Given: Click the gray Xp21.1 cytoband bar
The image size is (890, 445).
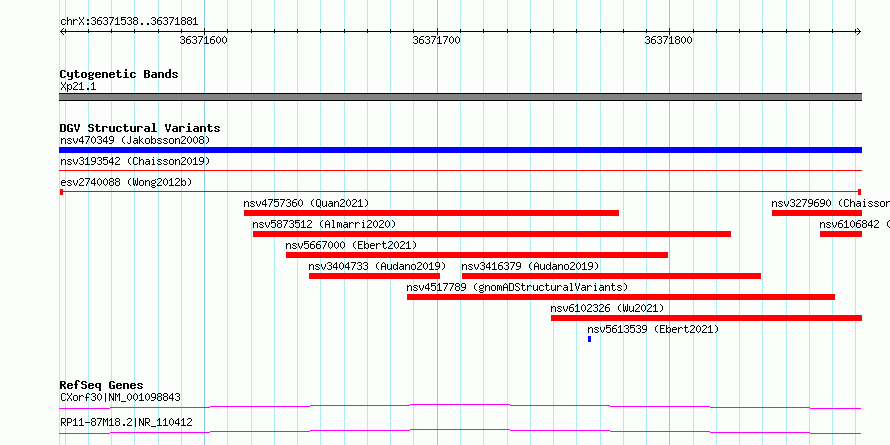Looking at the screenshot, I should pos(460,97).
